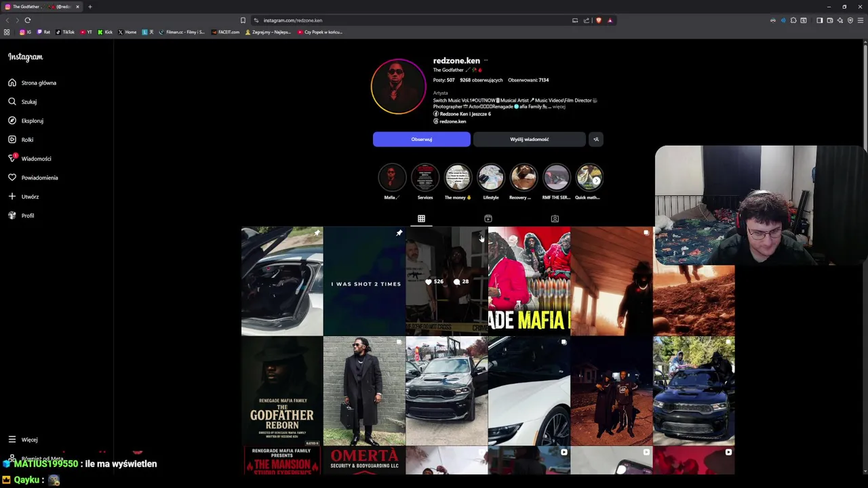Open the Brave VPN shield icon
868x488 pixels.
coord(850,20)
